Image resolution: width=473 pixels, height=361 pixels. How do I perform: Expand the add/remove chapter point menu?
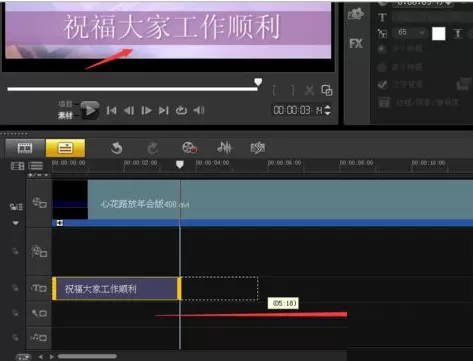(38, 175)
